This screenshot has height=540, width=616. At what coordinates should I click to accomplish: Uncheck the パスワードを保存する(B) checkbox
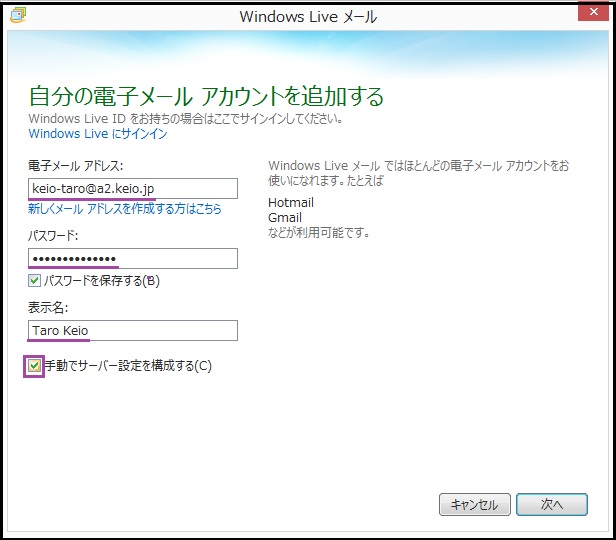pyautogui.click(x=35, y=281)
